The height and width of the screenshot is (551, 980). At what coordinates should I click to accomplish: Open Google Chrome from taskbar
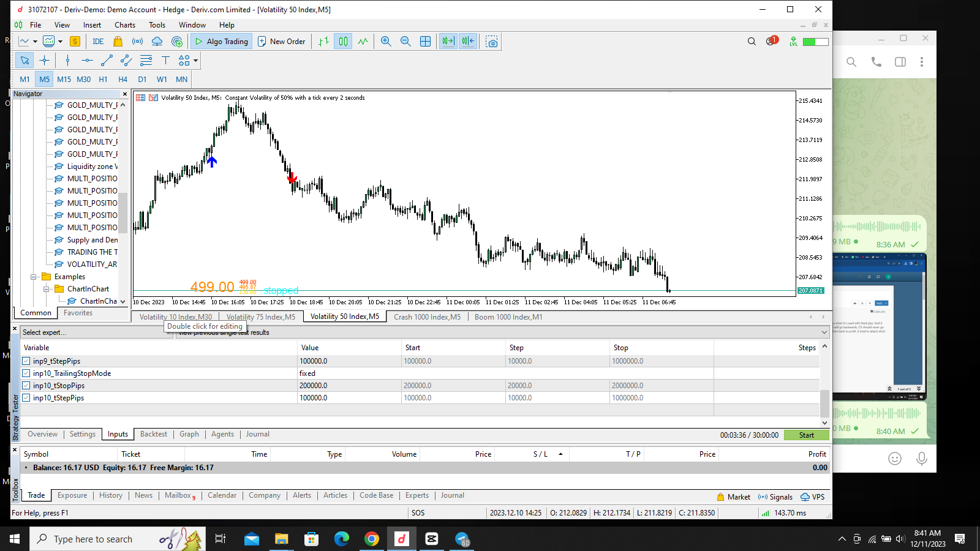(372, 539)
